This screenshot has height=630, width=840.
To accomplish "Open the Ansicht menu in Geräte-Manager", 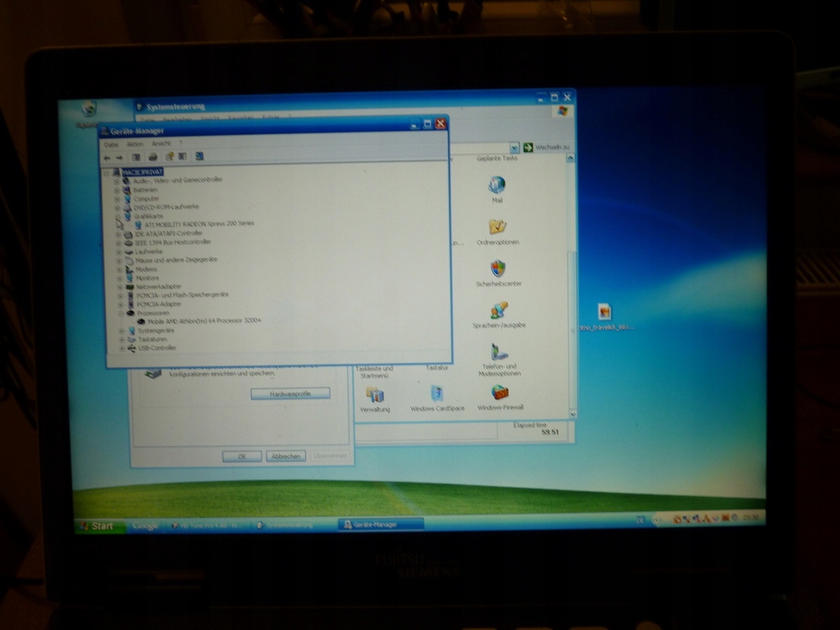I will [x=161, y=144].
